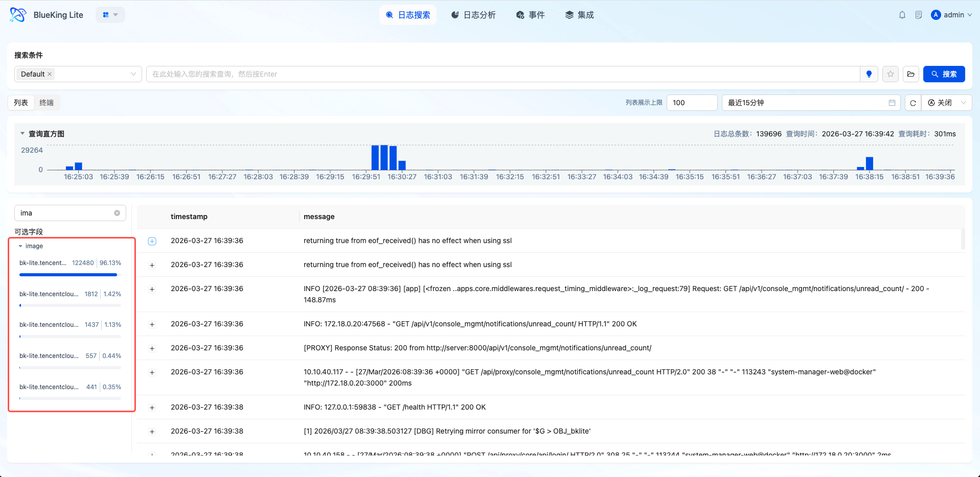Click the timestamp column header

pos(189,217)
